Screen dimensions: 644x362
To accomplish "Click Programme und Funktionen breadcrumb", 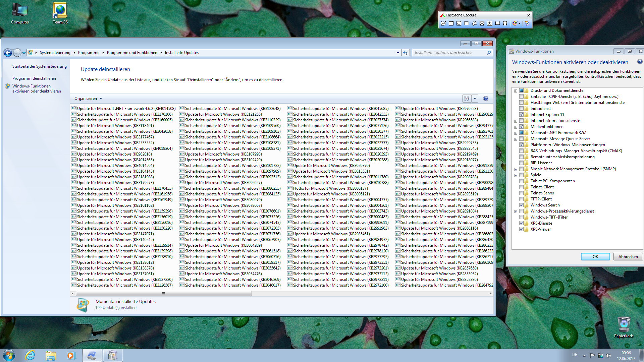I will point(132,53).
